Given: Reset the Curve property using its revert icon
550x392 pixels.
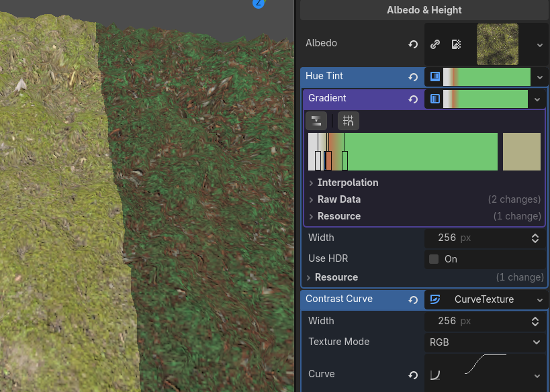Looking at the screenshot, I should tap(413, 374).
